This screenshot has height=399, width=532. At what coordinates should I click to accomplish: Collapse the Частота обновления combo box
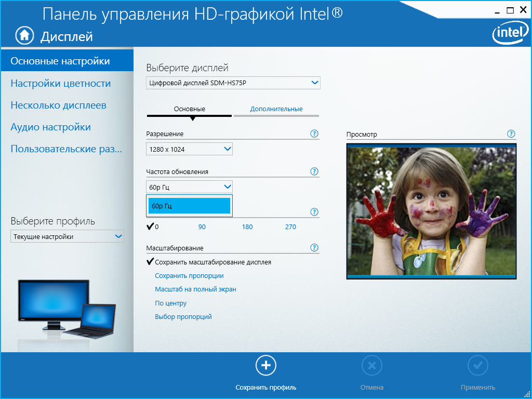tap(189, 187)
